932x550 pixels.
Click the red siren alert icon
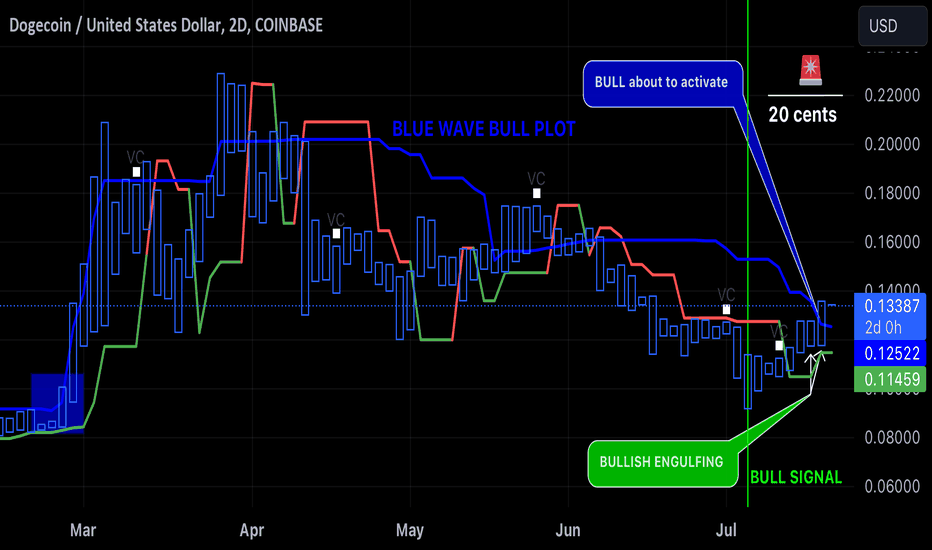(x=810, y=70)
